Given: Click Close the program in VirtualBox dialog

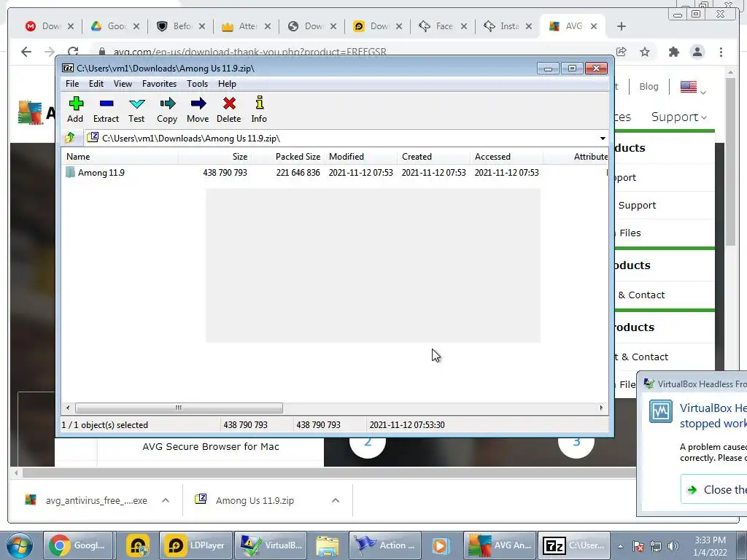Looking at the screenshot, I should click(x=715, y=489).
